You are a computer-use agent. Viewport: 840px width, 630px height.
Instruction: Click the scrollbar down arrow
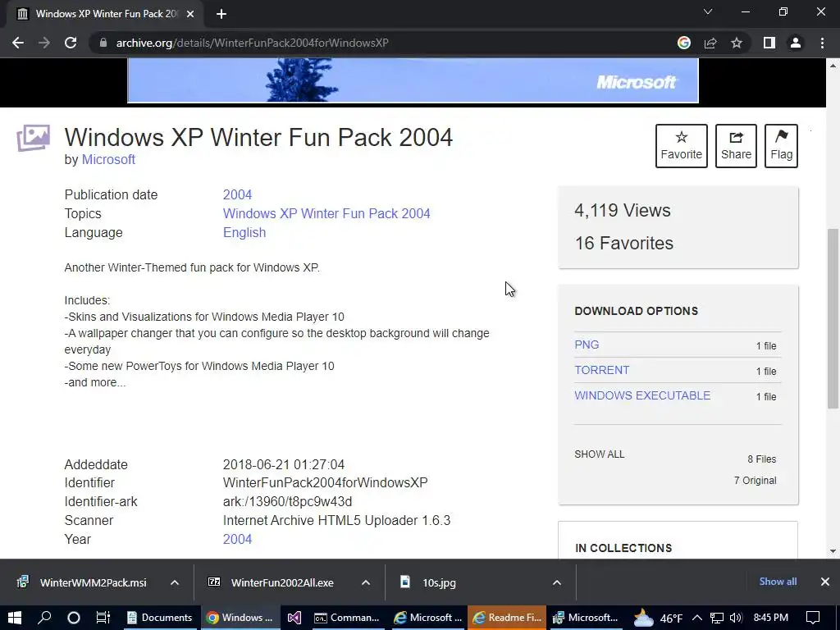[x=833, y=550]
